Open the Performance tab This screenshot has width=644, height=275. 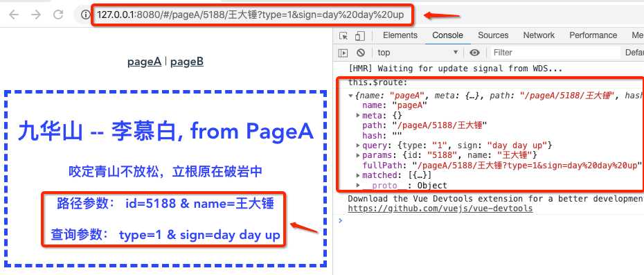coord(593,35)
